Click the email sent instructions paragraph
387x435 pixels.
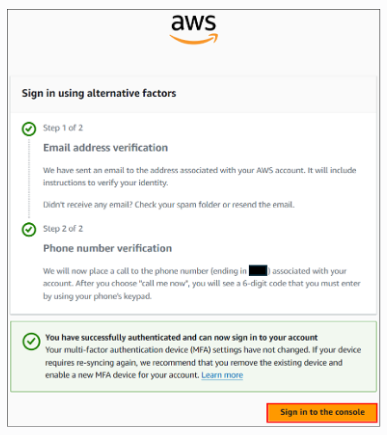pos(199,177)
